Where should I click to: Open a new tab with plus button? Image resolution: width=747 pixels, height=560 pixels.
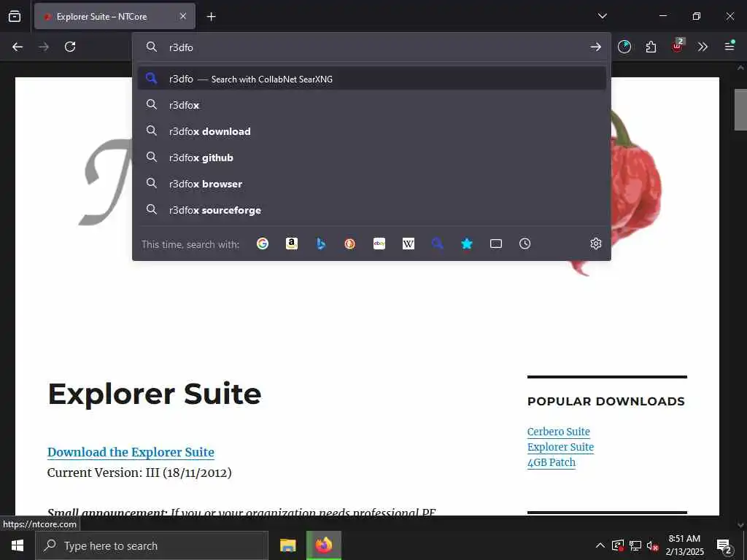click(x=211, y=17)
